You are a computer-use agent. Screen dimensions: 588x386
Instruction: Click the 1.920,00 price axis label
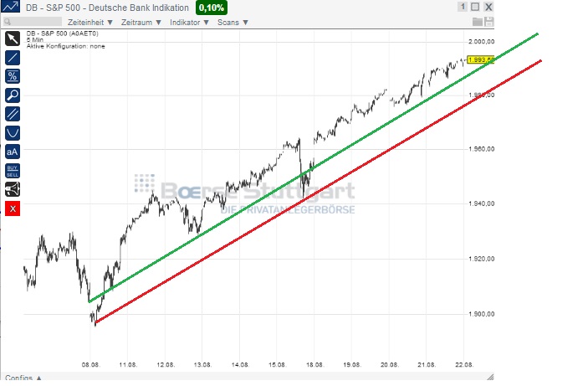(482, 259)
